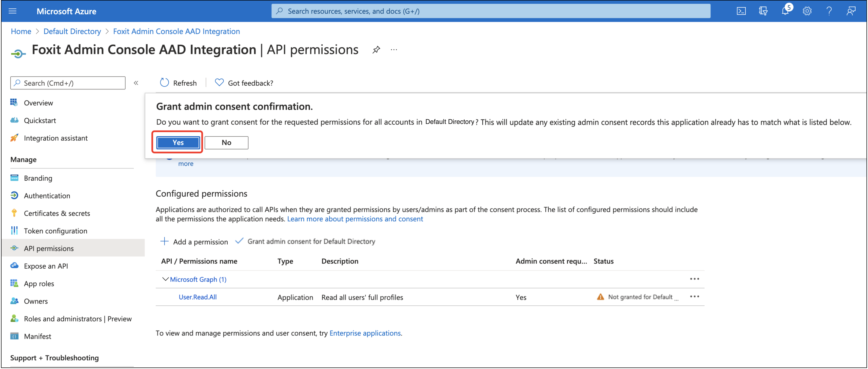Open the notifications bell showing 5 alerts

[x=785, y=11]
